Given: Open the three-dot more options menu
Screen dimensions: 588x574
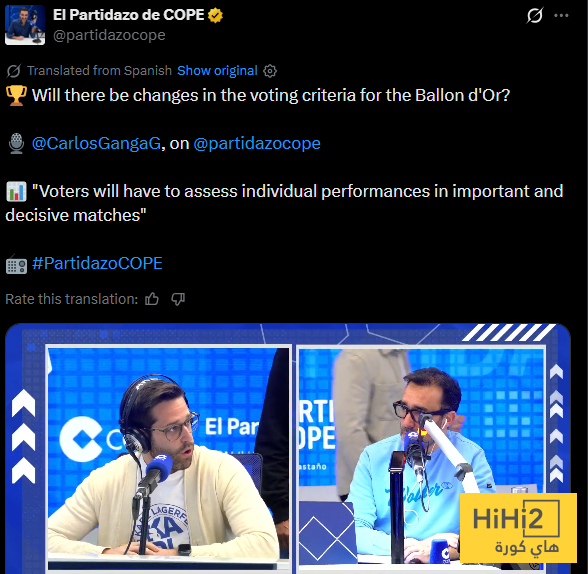Looking at the screenshot, I should click(x=561, y=15).
